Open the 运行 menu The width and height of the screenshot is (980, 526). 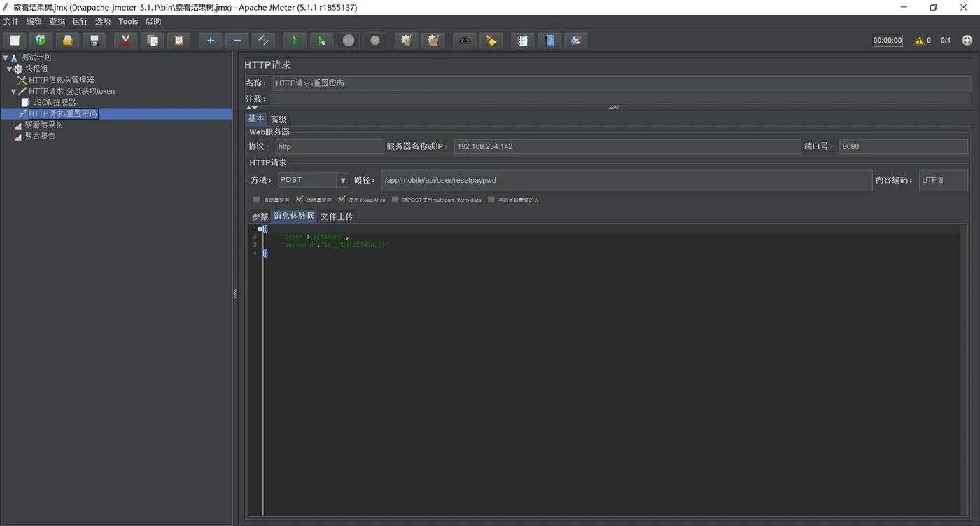pyautogui.click(x=80, y=21)
